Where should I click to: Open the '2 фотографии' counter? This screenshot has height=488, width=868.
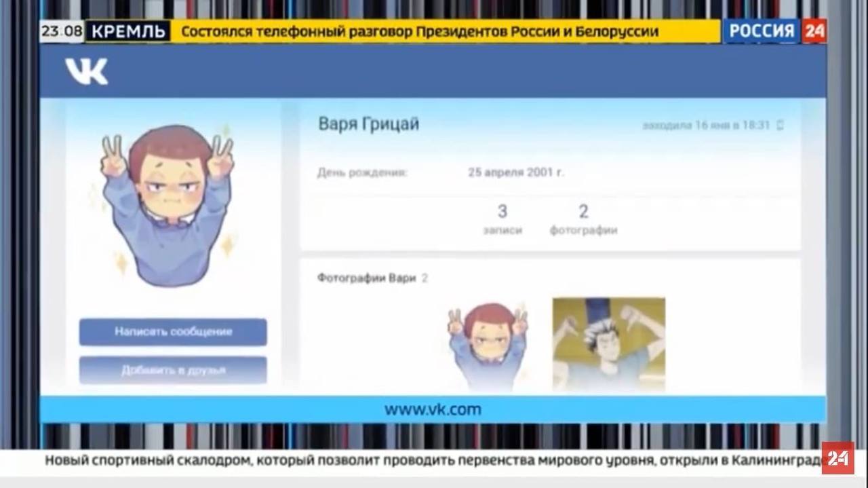click(x=583, y=219)
